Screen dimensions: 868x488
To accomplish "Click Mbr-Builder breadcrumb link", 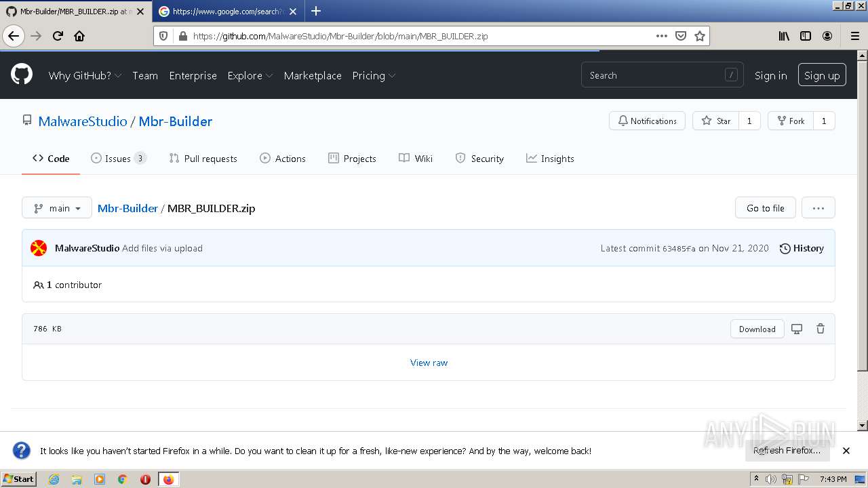I will (x=127, y=208).
